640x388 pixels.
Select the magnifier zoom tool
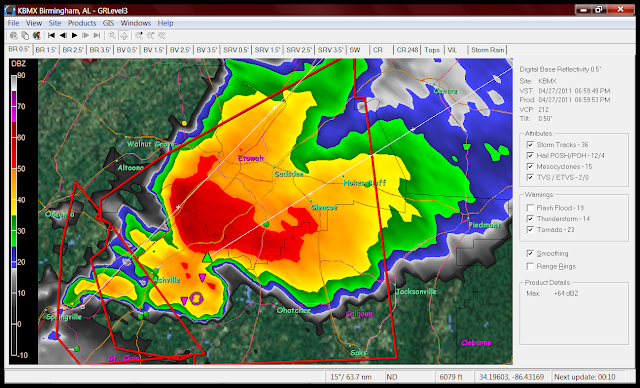click(112, 35)
